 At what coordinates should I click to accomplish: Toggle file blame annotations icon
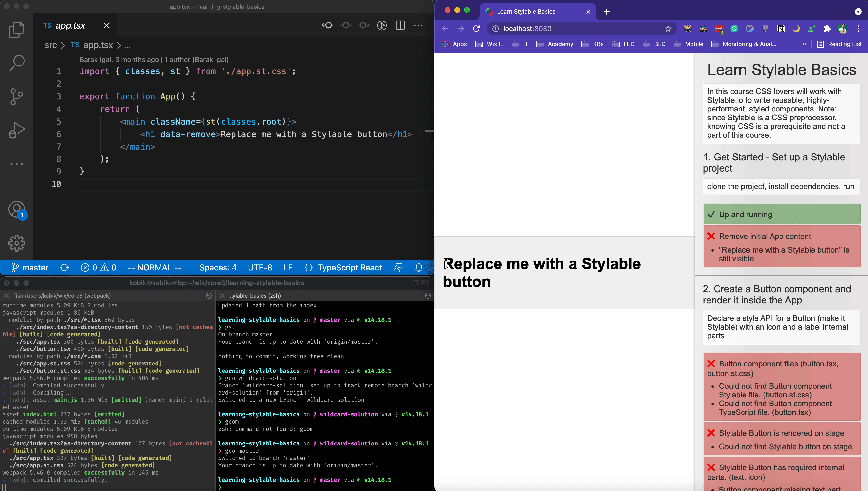tap(382, 25)
